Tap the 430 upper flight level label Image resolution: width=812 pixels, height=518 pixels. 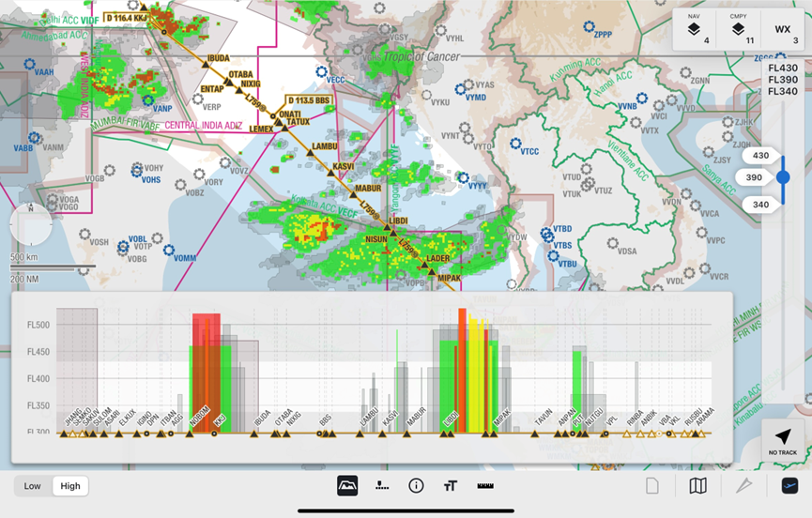[760, 156]
